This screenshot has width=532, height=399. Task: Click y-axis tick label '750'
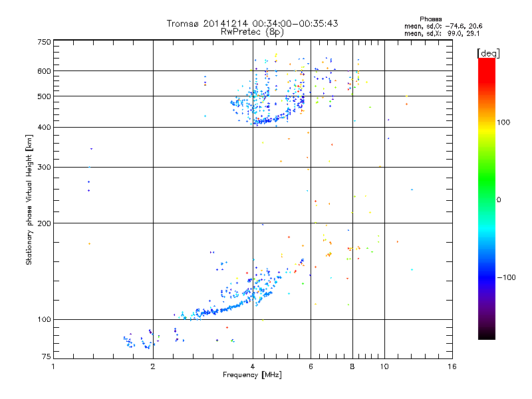[44, 42]
